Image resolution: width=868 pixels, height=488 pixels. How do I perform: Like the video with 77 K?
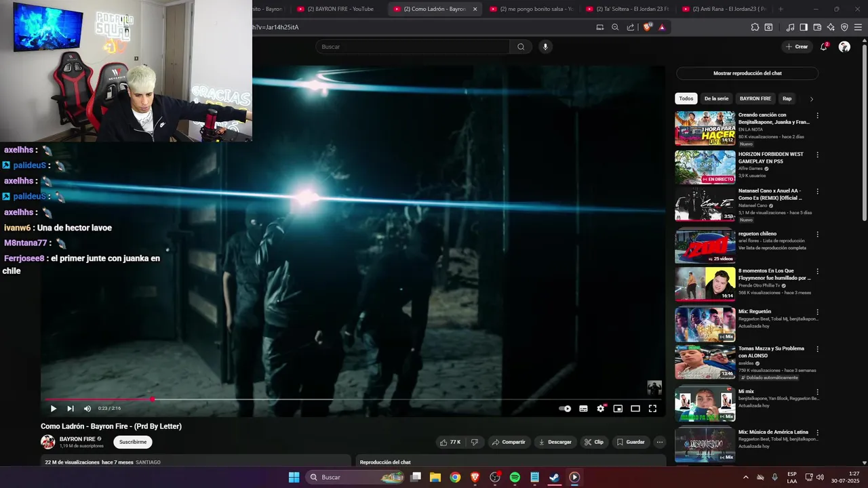point(450,442)
